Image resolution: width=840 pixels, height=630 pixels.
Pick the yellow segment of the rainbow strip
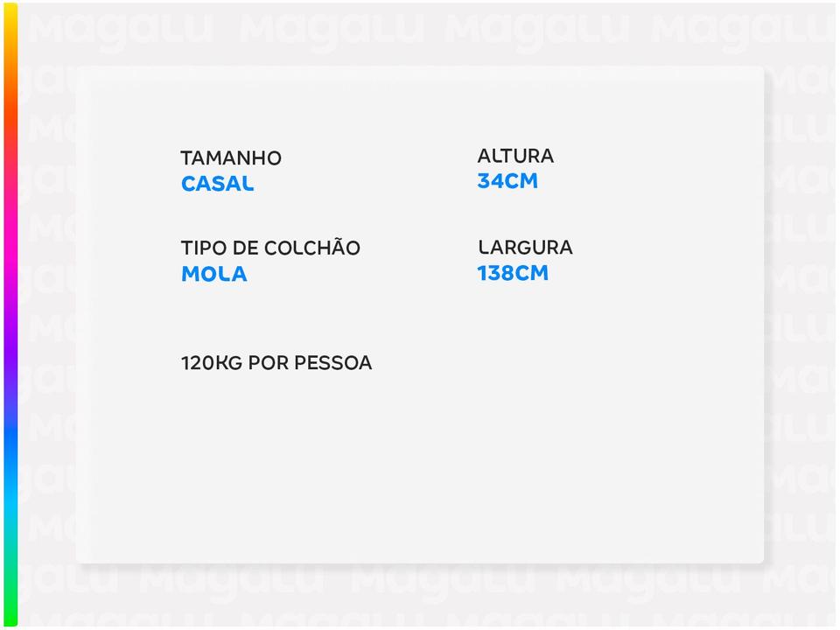10,22
